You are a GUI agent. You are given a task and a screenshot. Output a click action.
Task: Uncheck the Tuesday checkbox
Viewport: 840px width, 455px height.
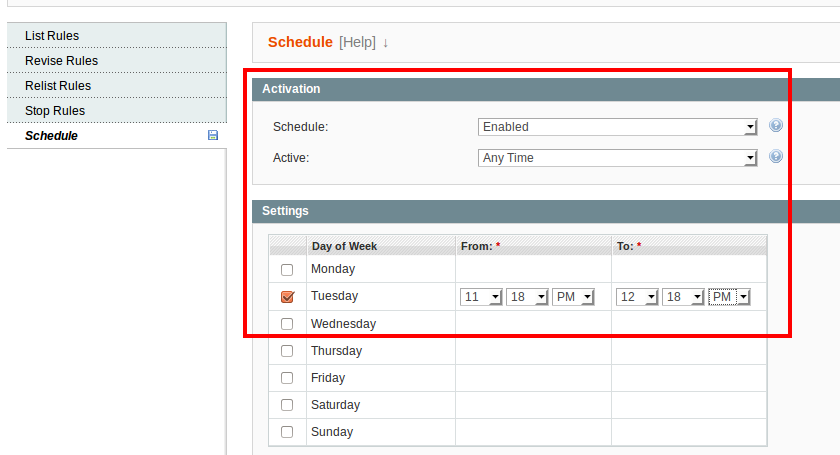tap(288, 297)
